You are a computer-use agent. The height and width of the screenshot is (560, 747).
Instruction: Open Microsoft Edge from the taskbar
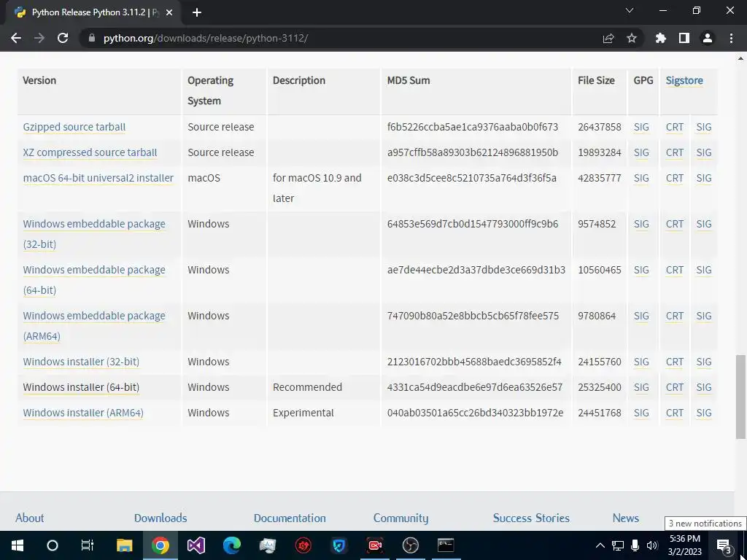click(x=231, y=545)
